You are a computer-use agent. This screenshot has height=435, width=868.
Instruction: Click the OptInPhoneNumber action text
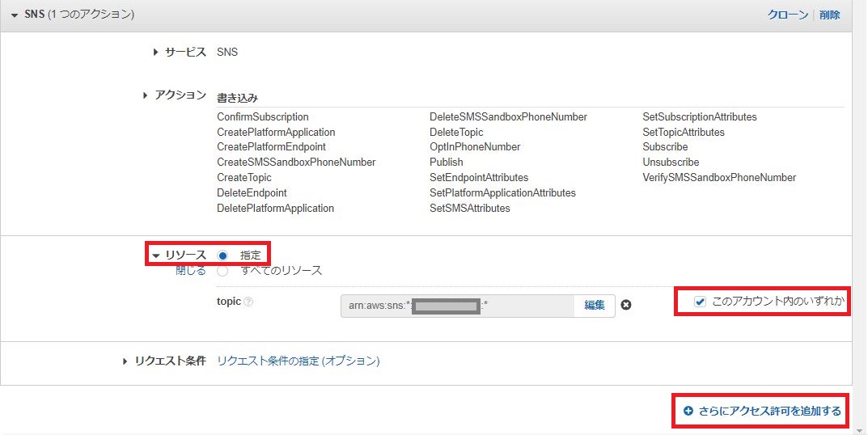click(x=475, y=146)
